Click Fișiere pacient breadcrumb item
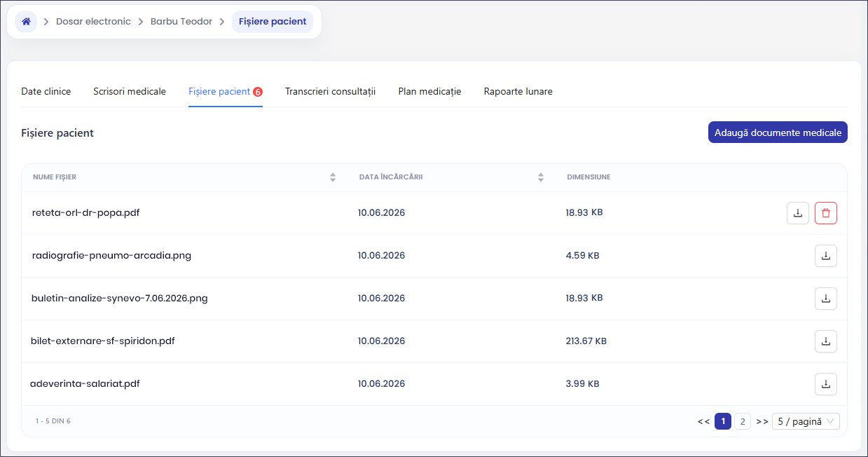The image size is (868, 457). click(273, 22)
